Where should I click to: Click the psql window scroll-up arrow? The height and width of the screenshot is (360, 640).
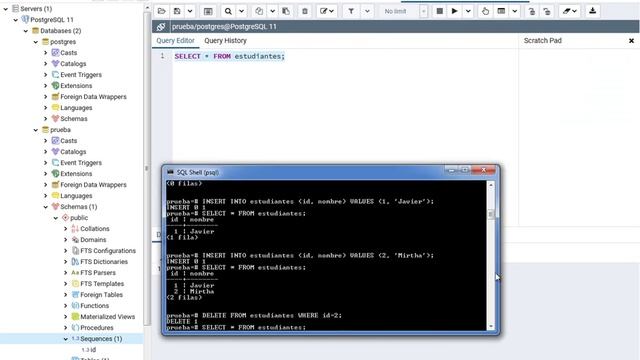[x=491, y=185]
